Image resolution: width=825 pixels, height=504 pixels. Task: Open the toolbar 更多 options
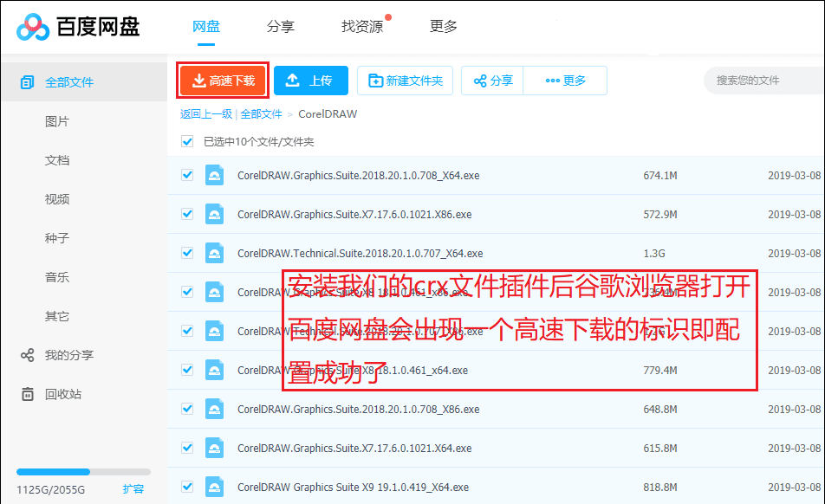(566, 81)
